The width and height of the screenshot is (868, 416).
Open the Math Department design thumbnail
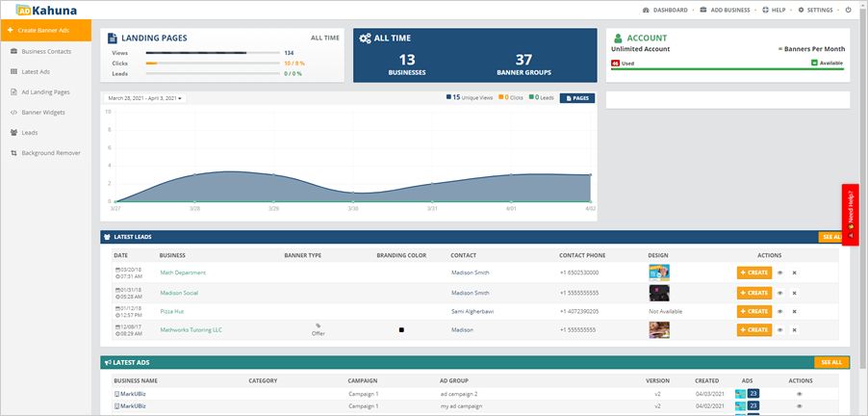click(659, 273)
